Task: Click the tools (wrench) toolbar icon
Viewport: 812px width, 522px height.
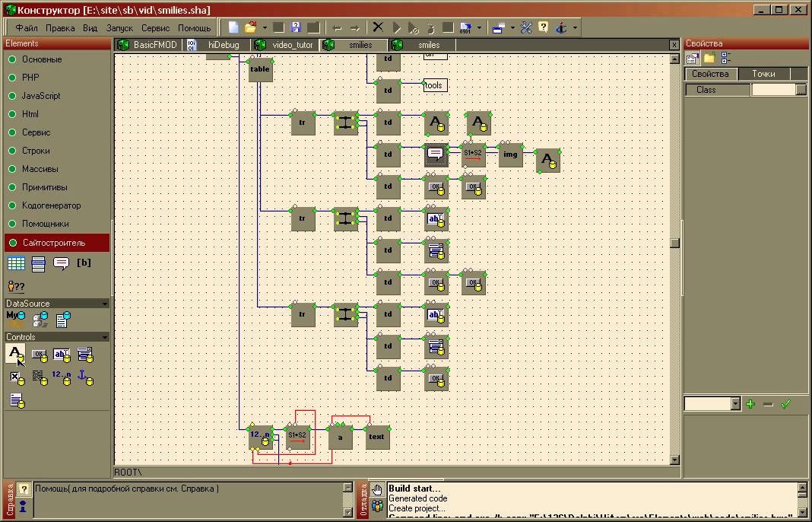Action: pos(526,27)
